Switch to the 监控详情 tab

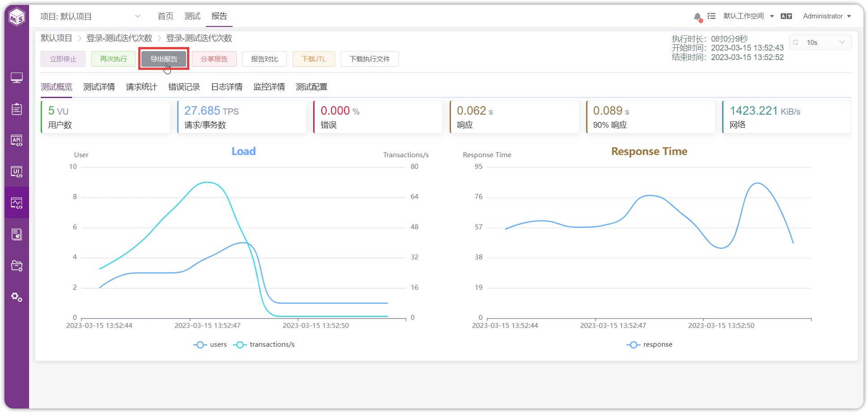[x=269, y=87]
